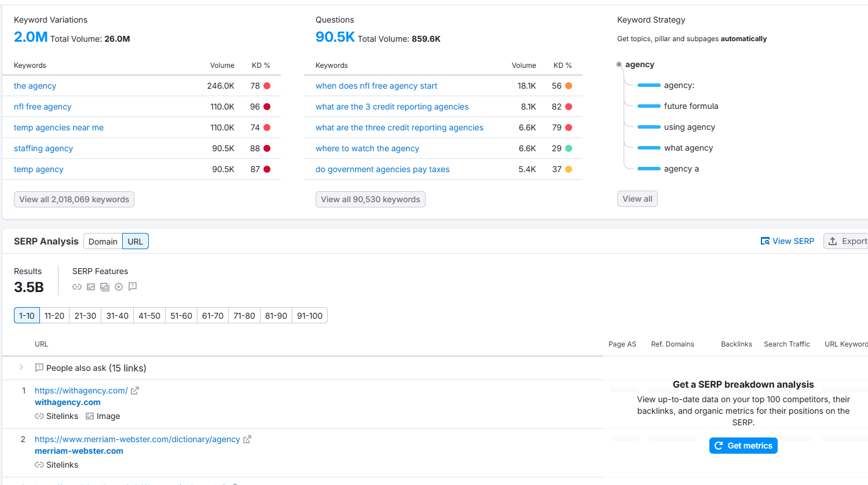Image resolution: width=868 pixels, height=485 pixels.
Task: Click the 246.0K volume value
Action: click(x=221, y=86)
